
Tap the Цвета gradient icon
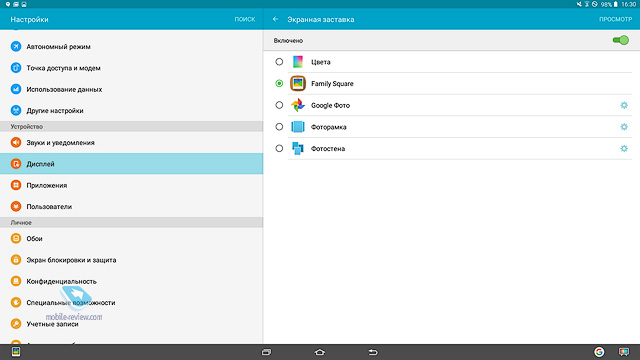298,62
